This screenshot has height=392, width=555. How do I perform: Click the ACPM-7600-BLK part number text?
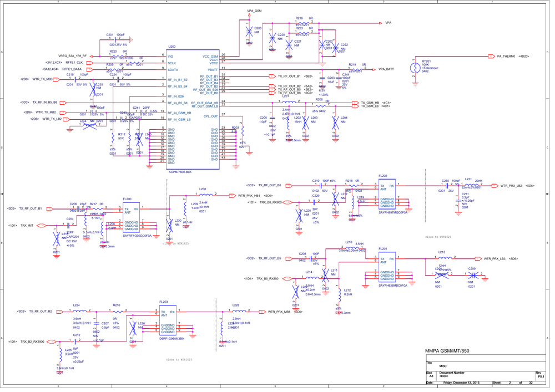click(x=180, y=172)
